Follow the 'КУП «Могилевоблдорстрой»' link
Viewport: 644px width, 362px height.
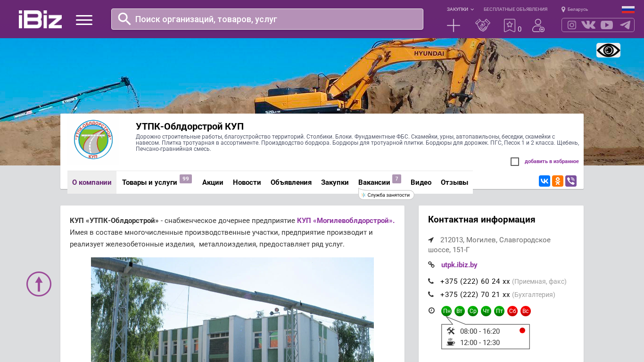pyautogui.click(x=346, y=220)
